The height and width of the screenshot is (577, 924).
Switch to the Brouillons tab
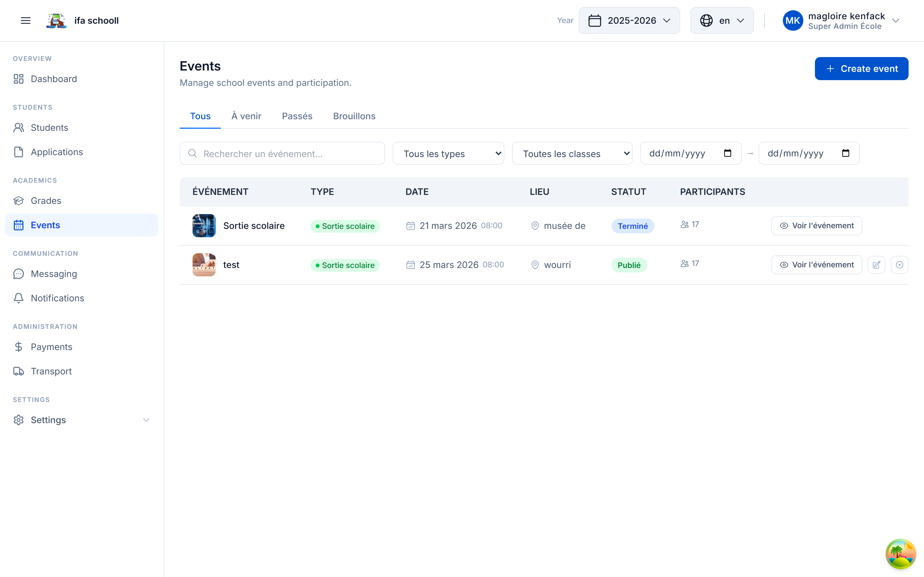point(354,116)
